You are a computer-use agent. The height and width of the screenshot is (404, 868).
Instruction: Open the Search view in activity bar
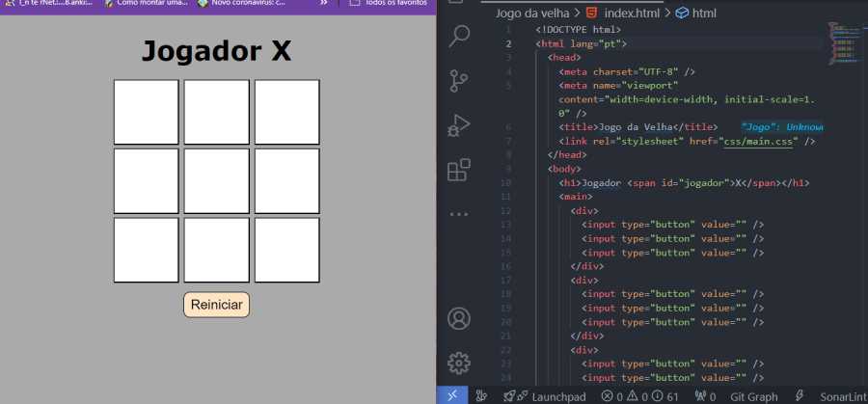459,37
